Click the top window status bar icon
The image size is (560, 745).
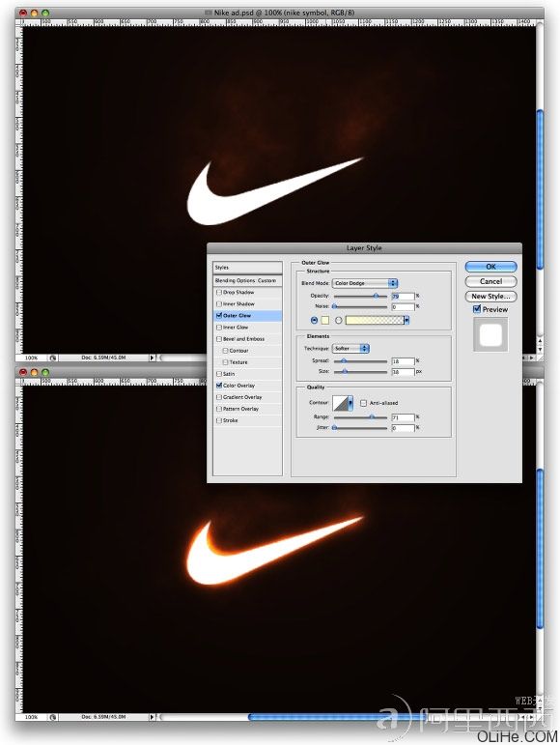53,358
